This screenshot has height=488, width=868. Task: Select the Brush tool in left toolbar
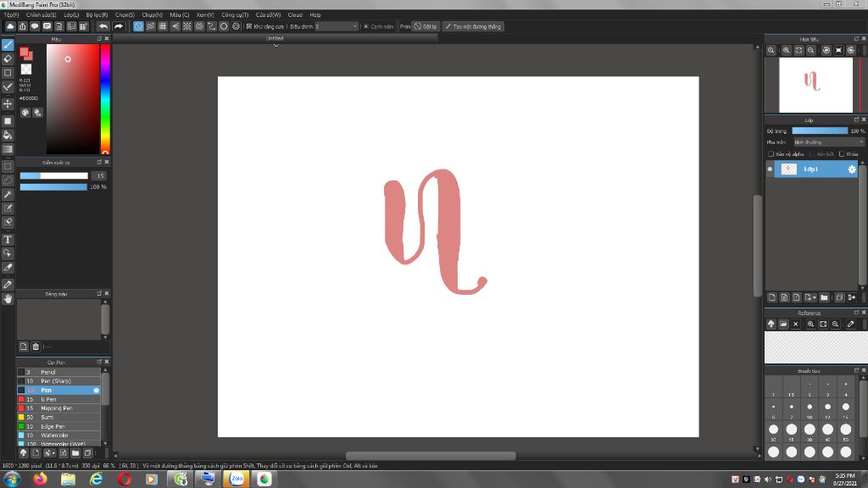pos(8,45)
